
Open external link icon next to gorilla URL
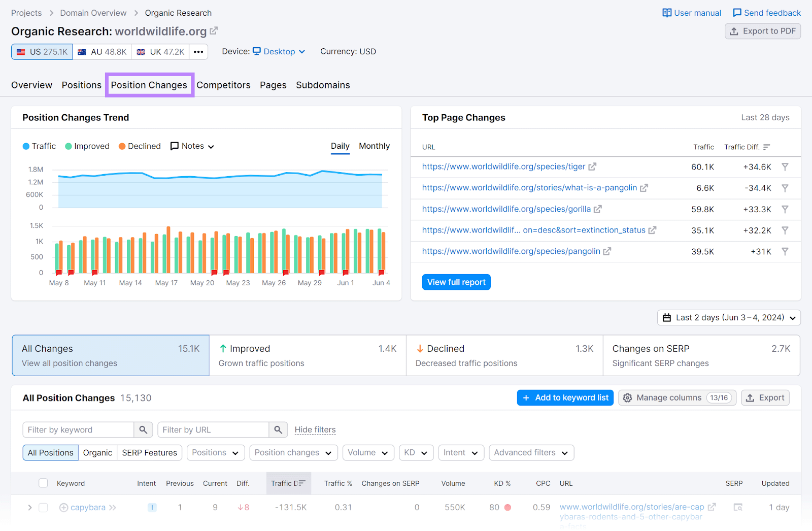(597, 209)
